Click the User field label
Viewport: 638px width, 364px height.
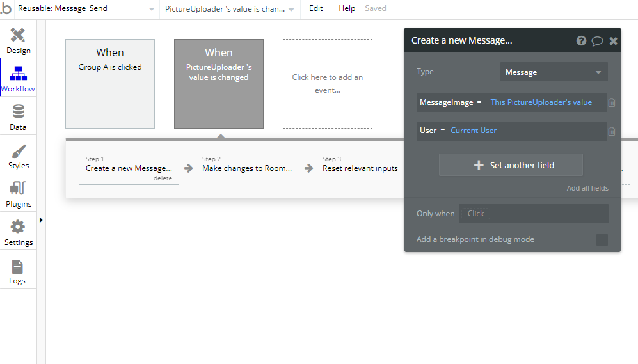point(428,131)
